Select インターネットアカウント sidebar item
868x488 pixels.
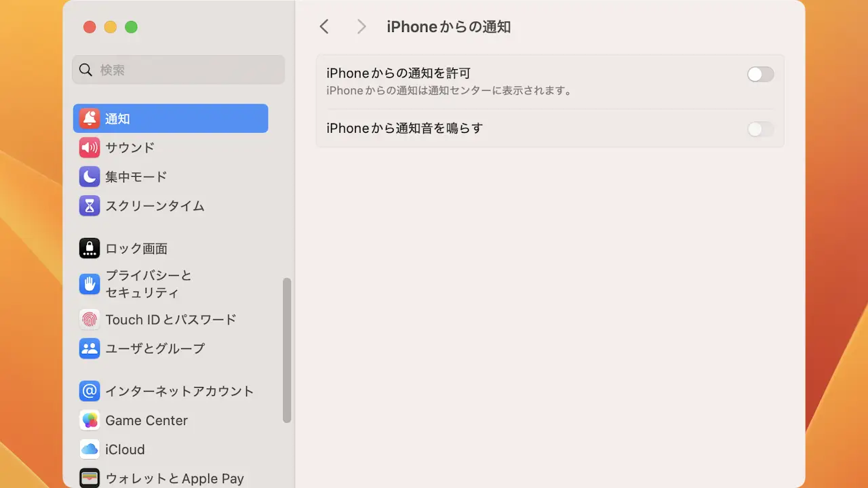coord(179,391)
